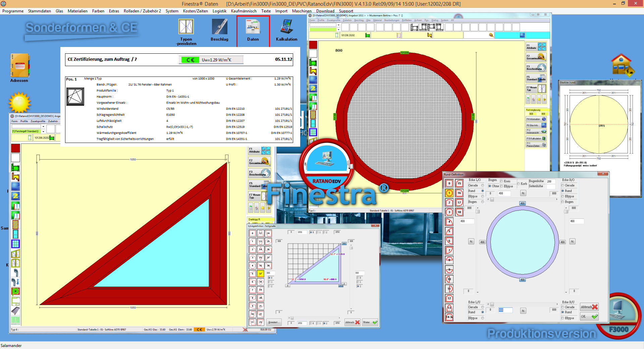Image resolution: width=644 pixels, height=349 pixels.
Task: Click the Bogenhöhe field showing 200
Action: click(551, 181)
